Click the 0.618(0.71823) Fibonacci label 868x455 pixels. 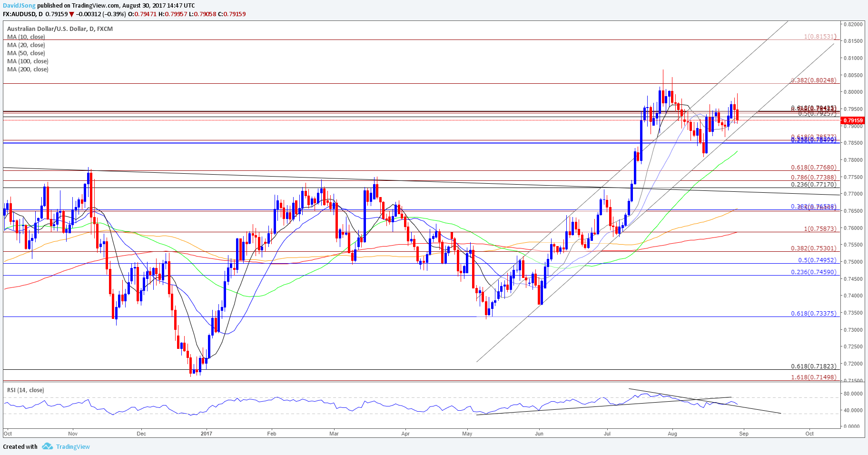tap(814, 366)
